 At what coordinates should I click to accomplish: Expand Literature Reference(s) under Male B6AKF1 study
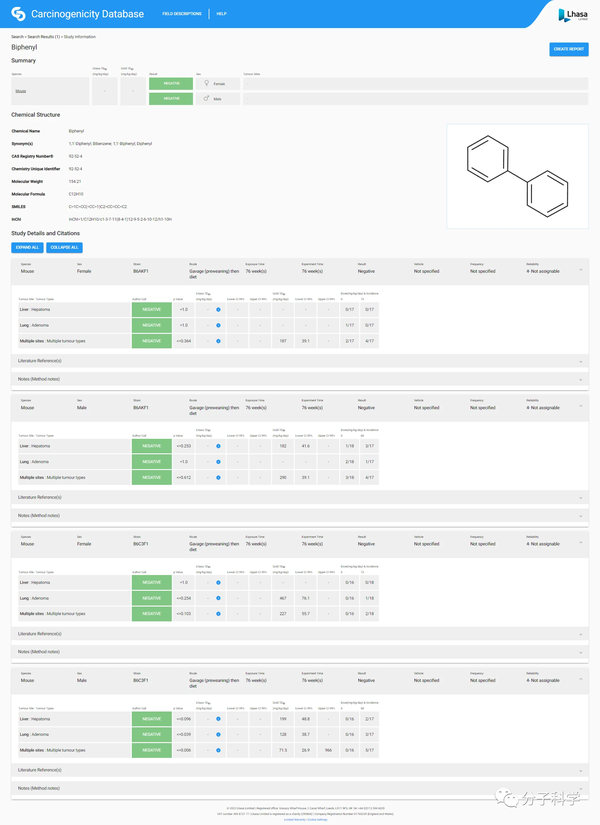tap(300, 497)
